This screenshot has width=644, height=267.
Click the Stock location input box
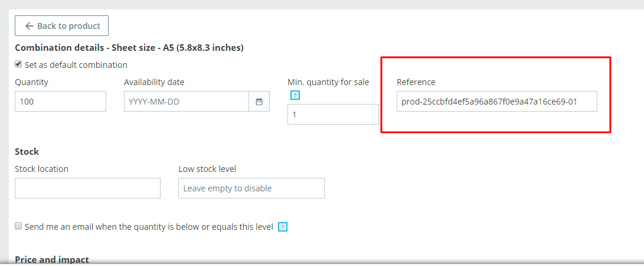pos(87,188)
